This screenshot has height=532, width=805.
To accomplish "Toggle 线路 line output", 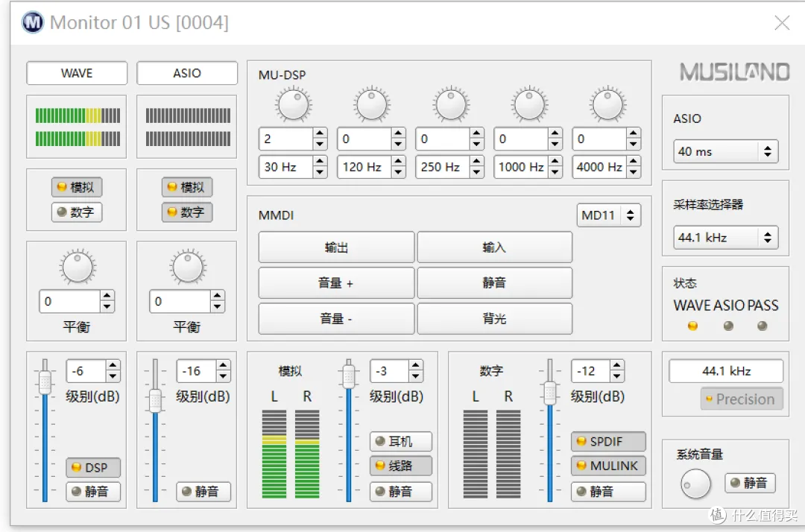I will point(401,466).
